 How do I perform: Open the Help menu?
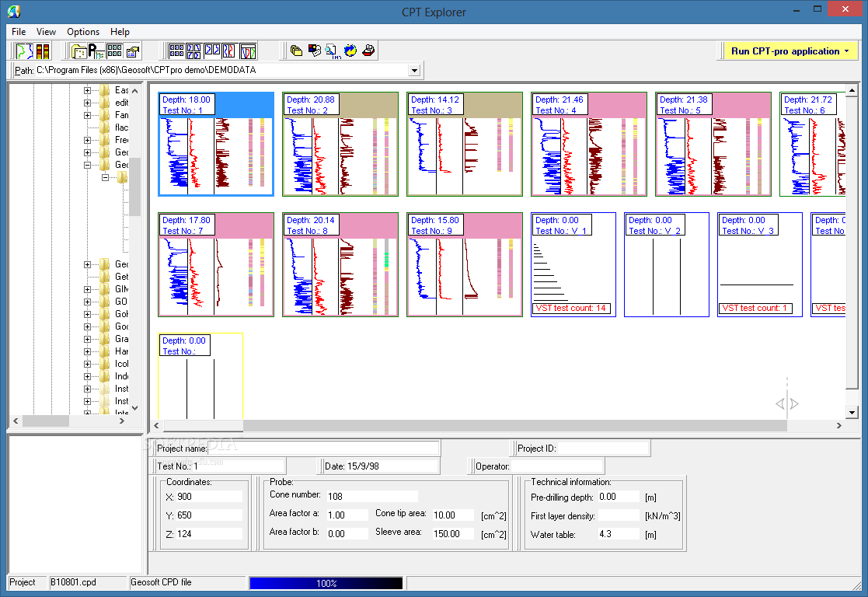(x=120, y=32)
